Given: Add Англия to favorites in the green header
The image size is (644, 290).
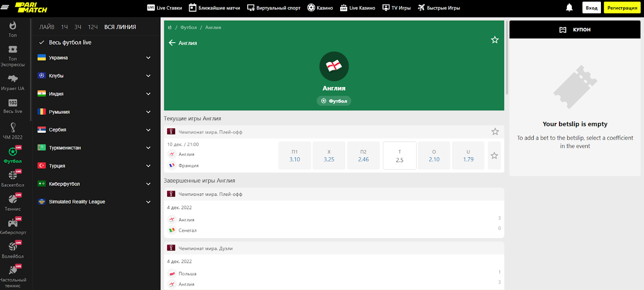Looking at the screenshot, I should tap(495, 40).
